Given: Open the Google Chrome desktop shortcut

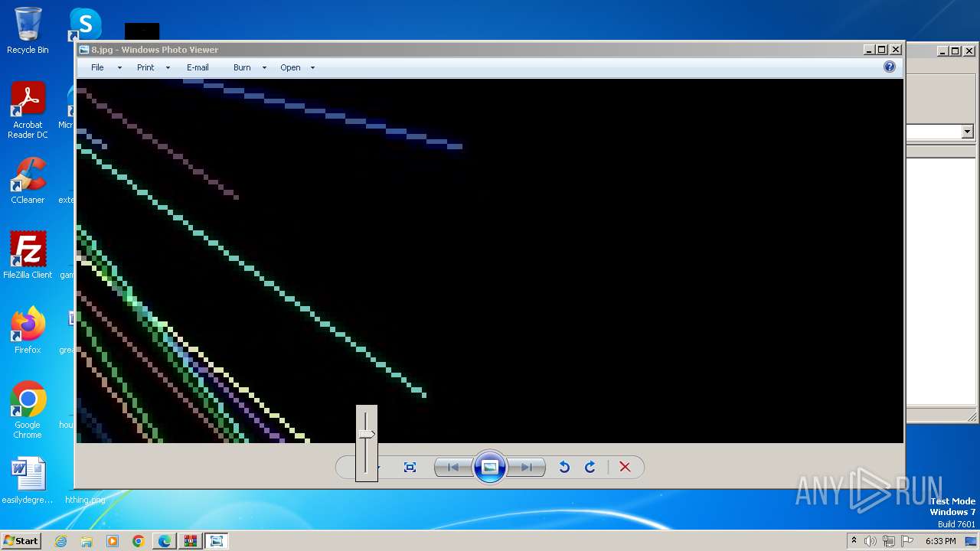Looking at the screenshot, I should pos(28,409).
